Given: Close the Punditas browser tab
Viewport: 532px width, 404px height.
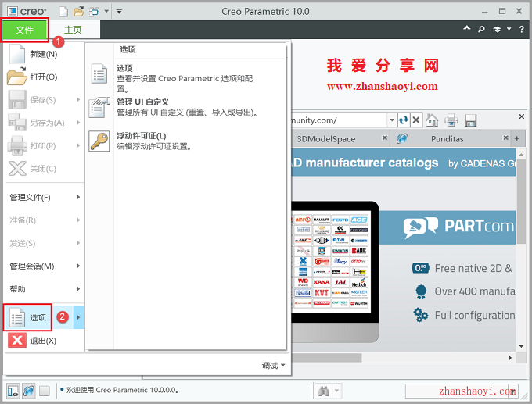Looking at the screenshot, I should [x=505, y=138].
